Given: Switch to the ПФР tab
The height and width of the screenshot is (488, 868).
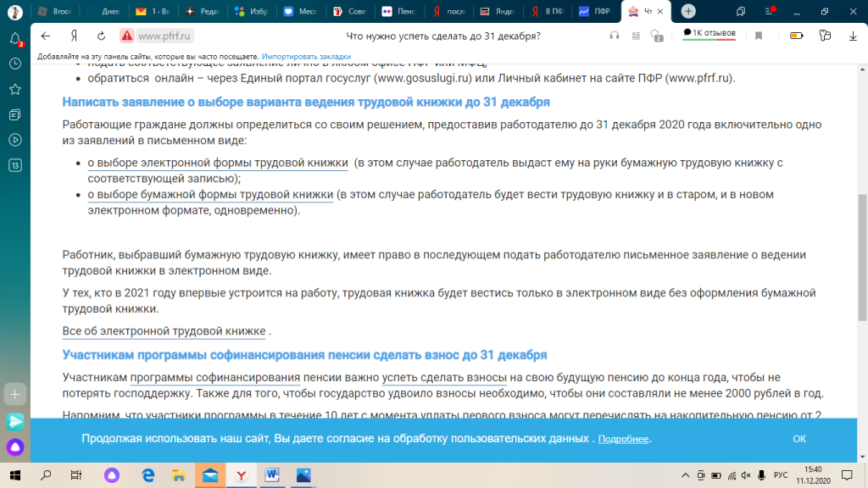Looking at the screenshot, I should (596, 11).
